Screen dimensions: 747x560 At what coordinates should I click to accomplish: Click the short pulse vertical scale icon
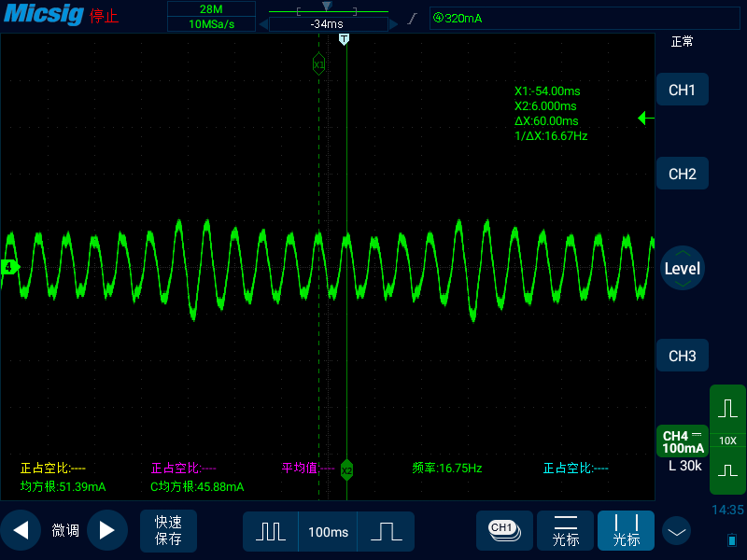[727, 470]
